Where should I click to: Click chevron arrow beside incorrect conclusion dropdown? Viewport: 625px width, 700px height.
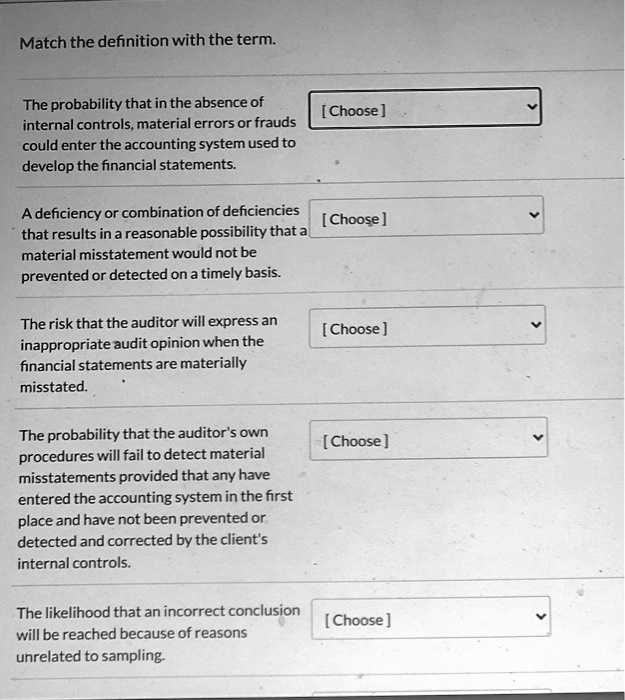[x=541, y=617]
